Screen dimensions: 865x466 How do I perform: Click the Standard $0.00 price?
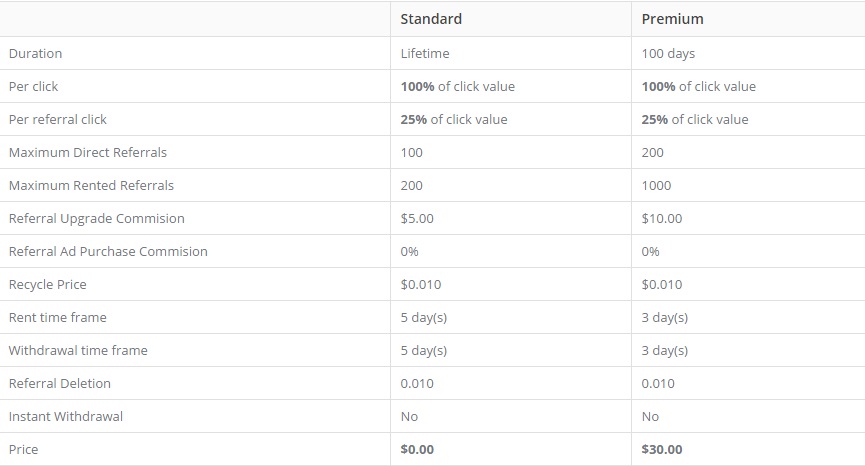coord(417,449)
